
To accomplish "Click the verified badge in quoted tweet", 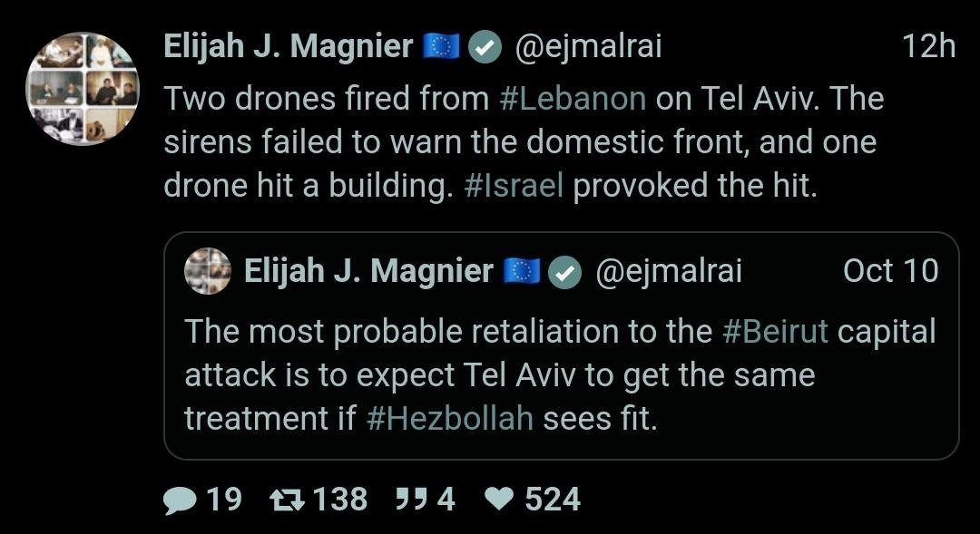I will point(566,271).
